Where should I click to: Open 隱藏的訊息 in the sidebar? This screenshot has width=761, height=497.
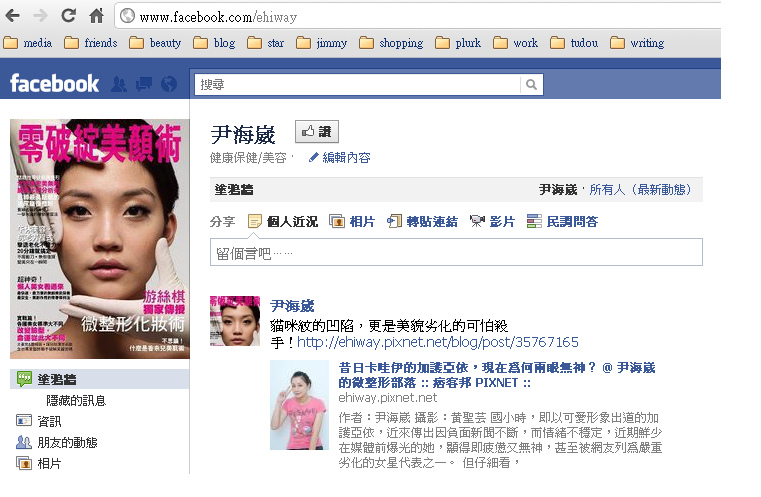76,400
